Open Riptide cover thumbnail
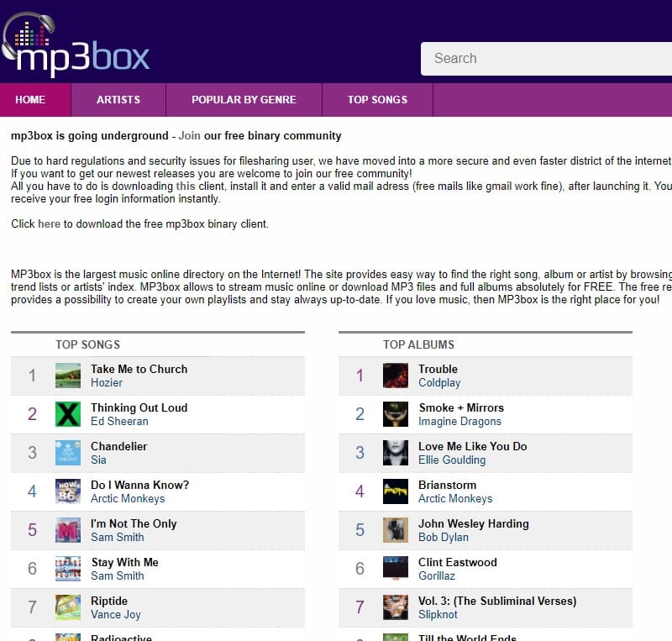 point(68,607)
